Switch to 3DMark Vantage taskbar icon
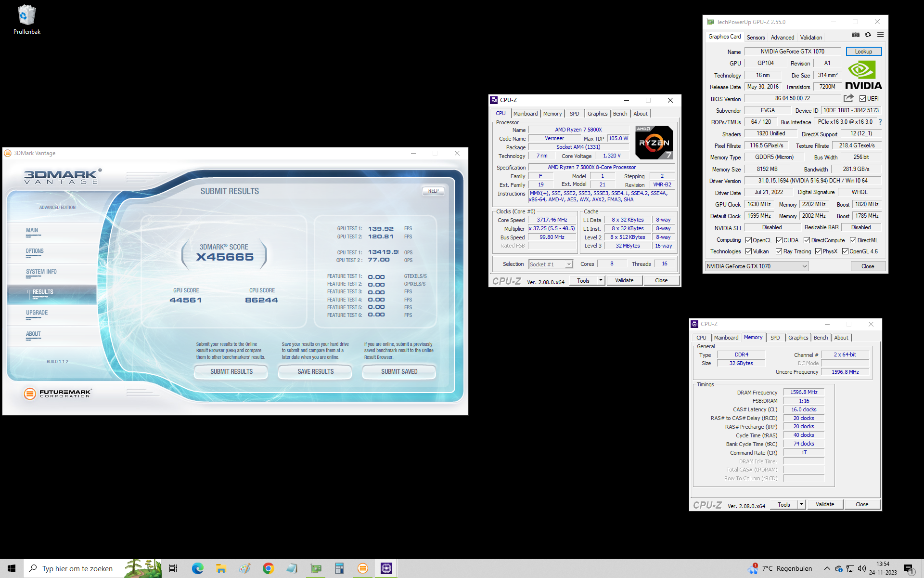Viewport: 924px width, 578px height. point(363,568)
